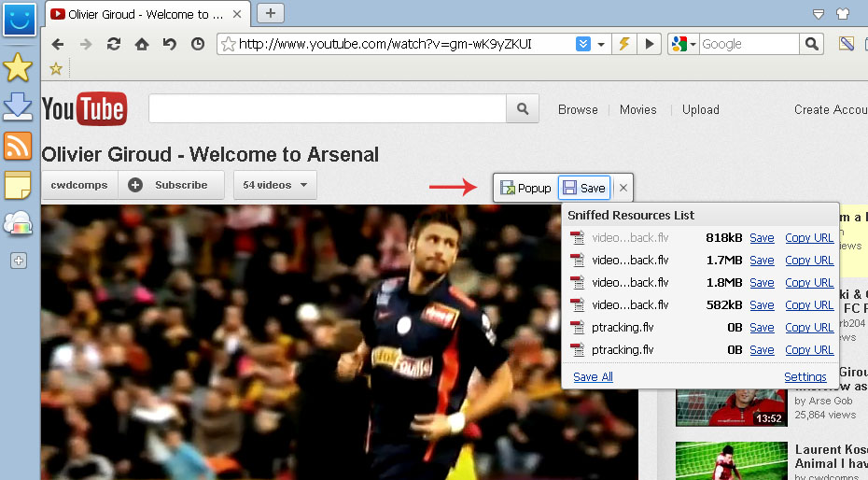Open a new tab with plus button
This screenshot has width=868, height=480.
[271, 13]
